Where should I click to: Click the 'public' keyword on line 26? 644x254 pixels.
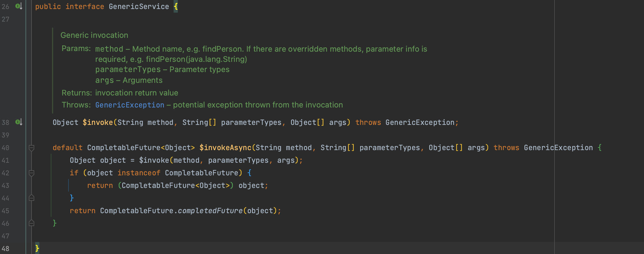coord(48,7)
